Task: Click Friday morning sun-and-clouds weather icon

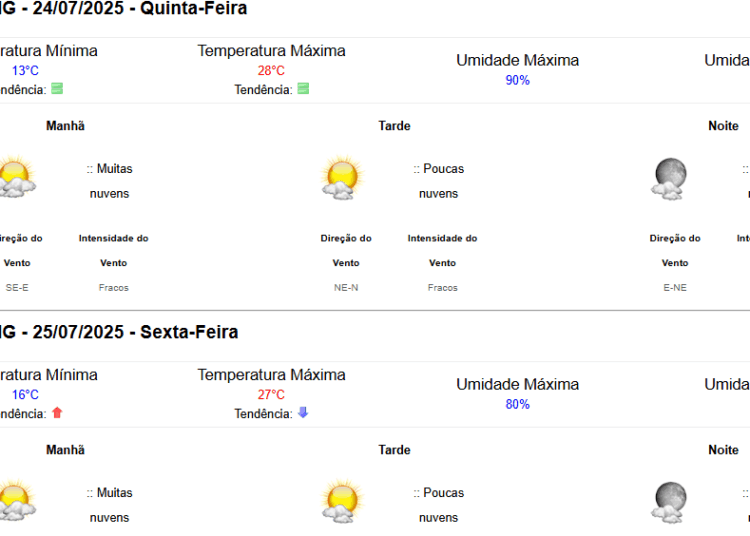Action: pyautogui.click(x=16, y=500)
